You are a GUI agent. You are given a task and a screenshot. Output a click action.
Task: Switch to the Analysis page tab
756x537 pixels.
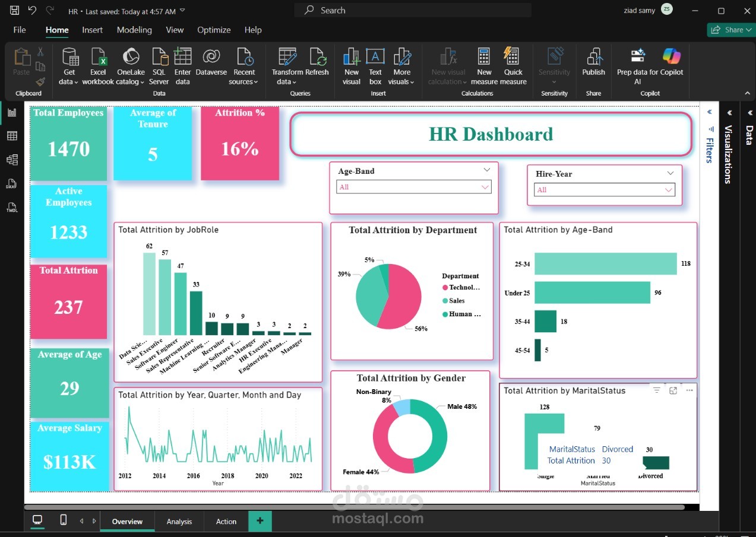(179, 522)
